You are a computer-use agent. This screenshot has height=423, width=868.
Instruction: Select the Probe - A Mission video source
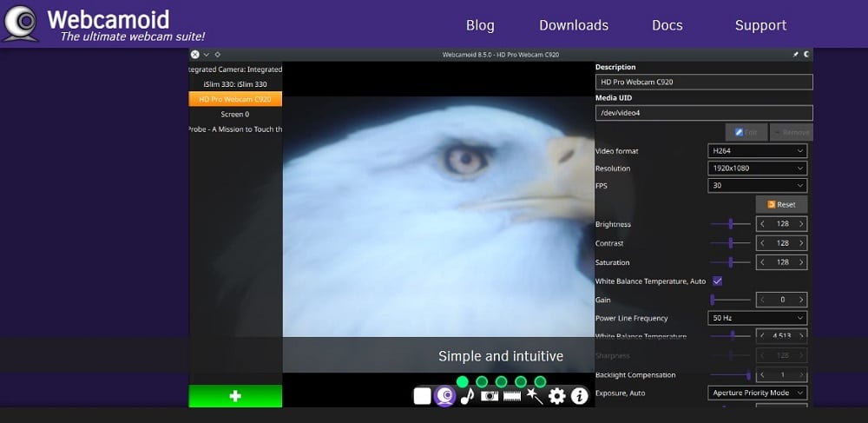point(235,129)
